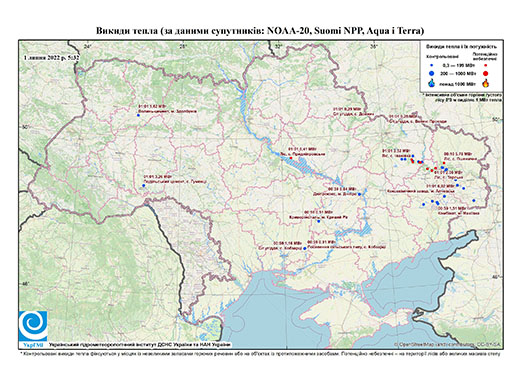Click the Humentsi cement label text
This screenshot has height=368, width=520.
click(175, 179)
